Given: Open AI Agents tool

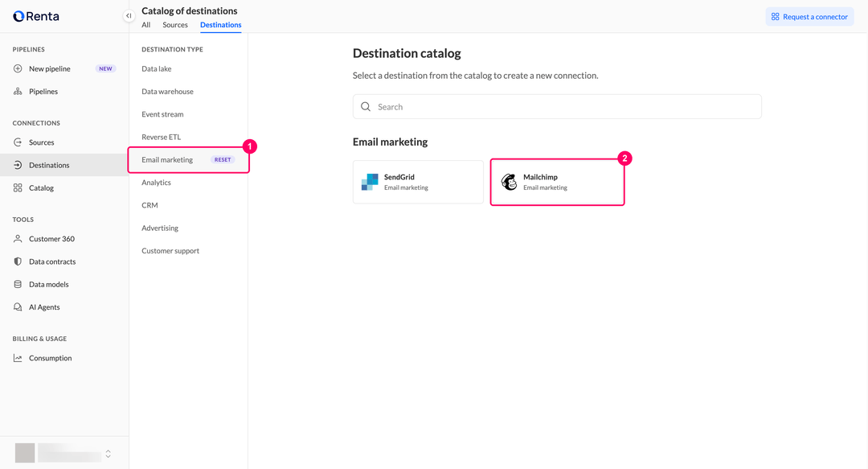Looking at the screenshot, I should coord(64,307).
